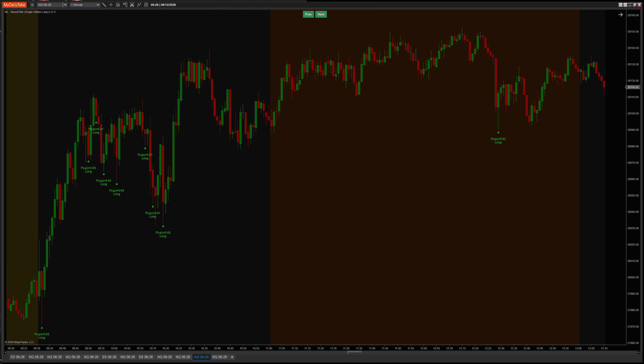Click the ML - Neural Net indicator label

point(30,12)
